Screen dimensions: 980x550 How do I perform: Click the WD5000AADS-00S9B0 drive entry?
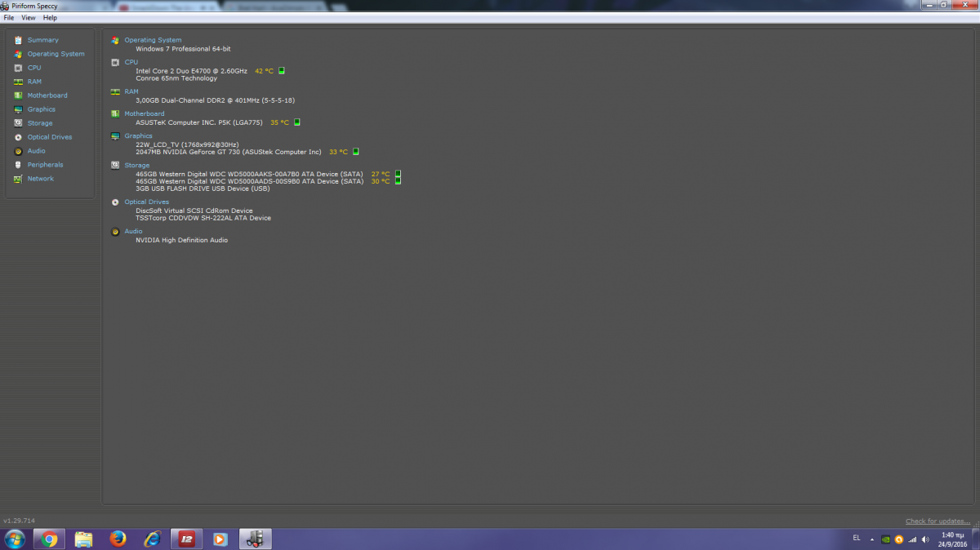[x=249, y=181]
